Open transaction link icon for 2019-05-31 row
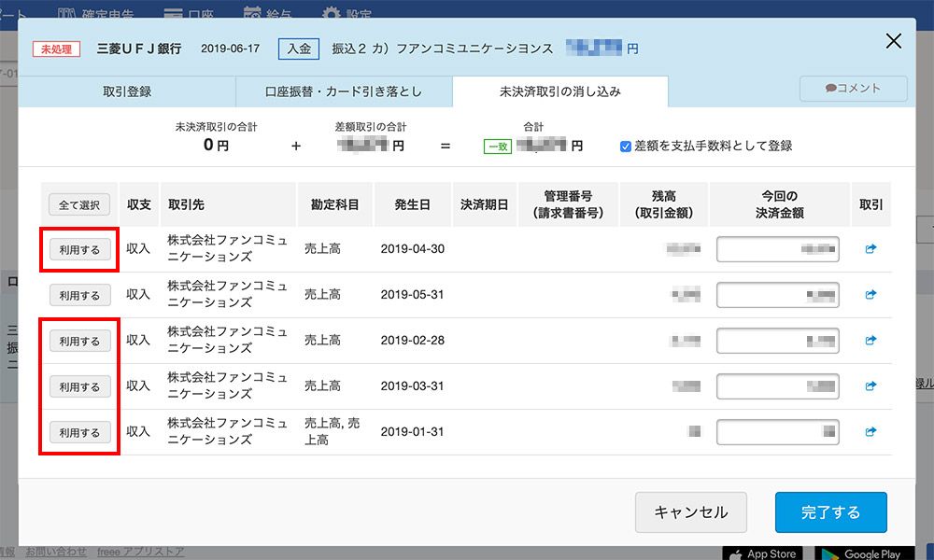934x560 pixels. (870, 295)
